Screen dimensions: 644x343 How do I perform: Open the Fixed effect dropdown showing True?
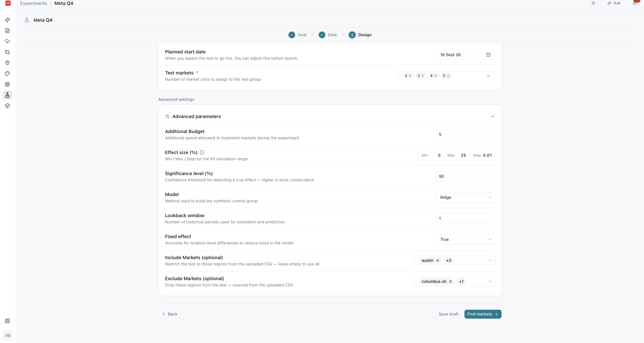465,239
